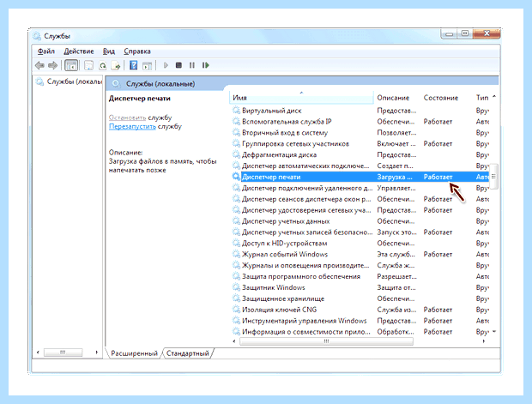The image size is (532, 404).
Task: Click gear icon next to Виртуальный диск
Action: (x=236, y=111)
